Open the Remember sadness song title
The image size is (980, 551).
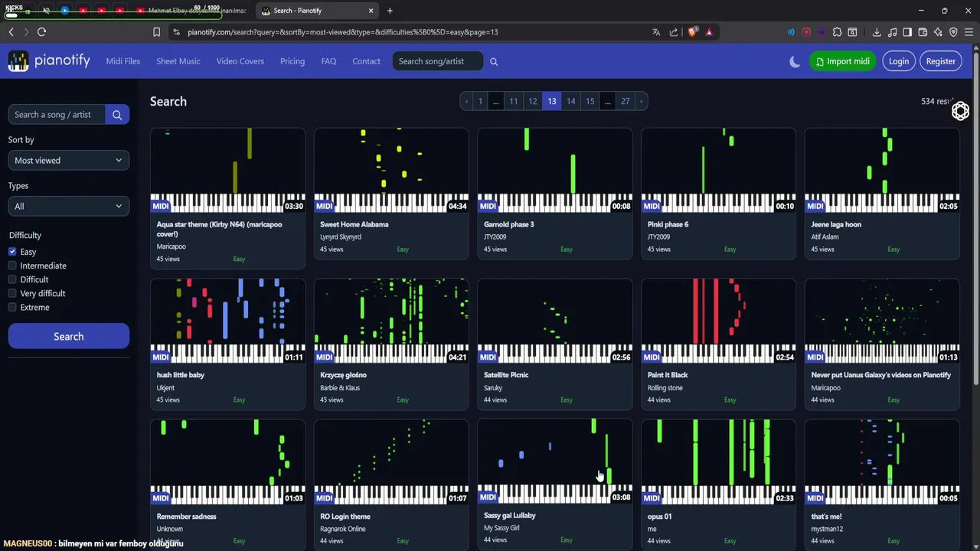[x=186, y=517]
